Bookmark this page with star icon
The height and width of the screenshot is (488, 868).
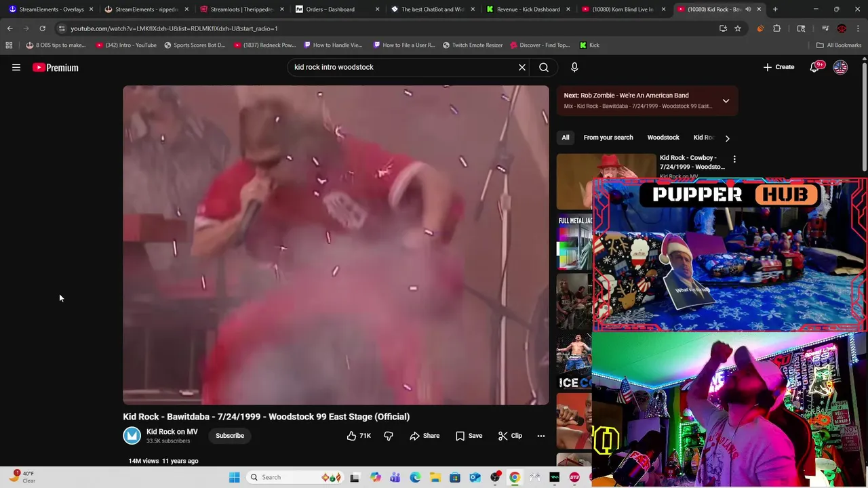tap(738, 28)
